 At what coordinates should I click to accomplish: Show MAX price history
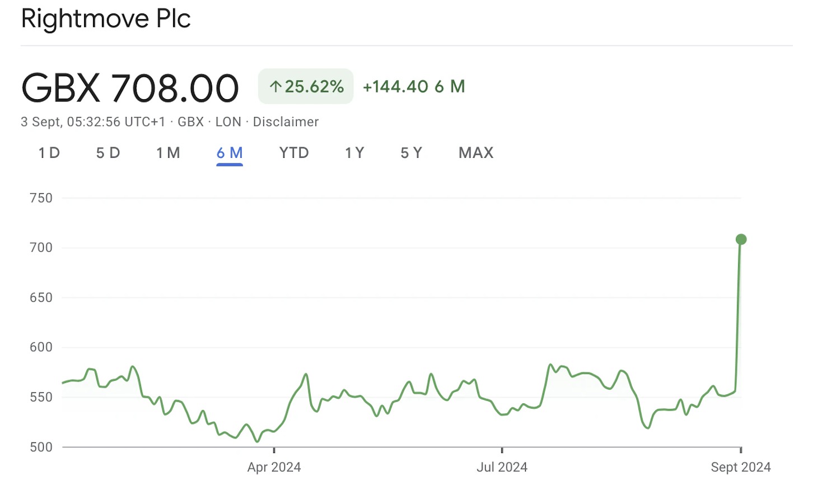476,153
